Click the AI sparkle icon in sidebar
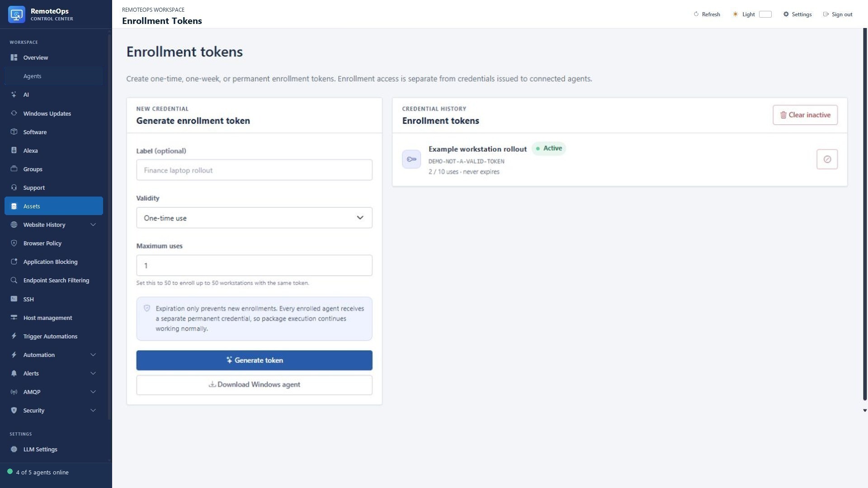868x488 pixels. pyautogui.click(x=14, y=94)
